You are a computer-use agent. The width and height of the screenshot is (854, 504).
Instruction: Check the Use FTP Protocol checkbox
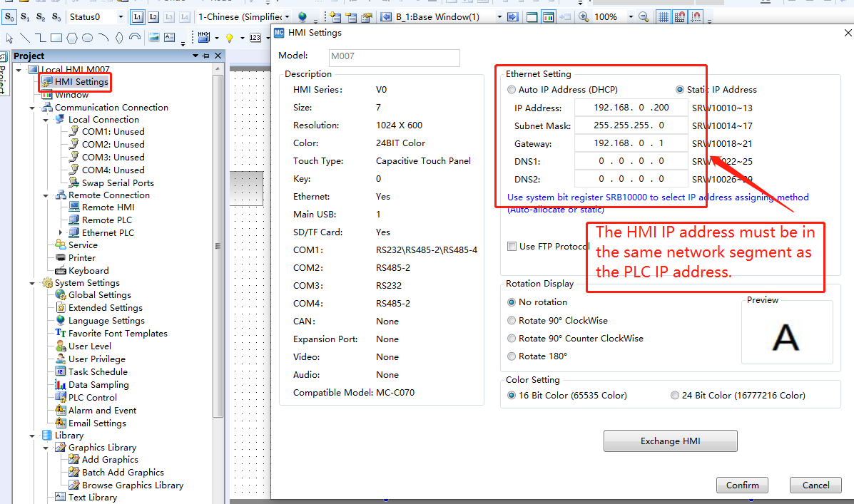pyautogui.click(x=512, y=247)
